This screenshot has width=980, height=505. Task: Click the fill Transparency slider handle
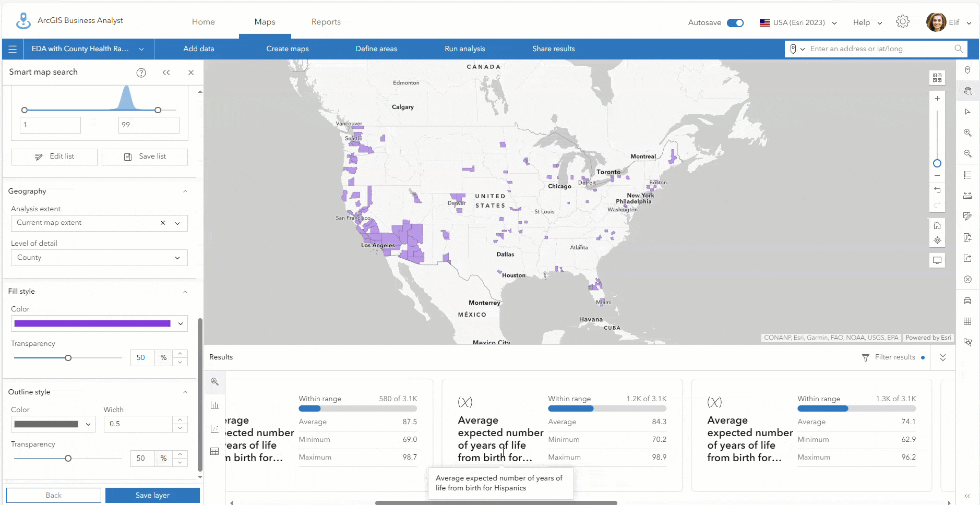(x=68, y=358)
